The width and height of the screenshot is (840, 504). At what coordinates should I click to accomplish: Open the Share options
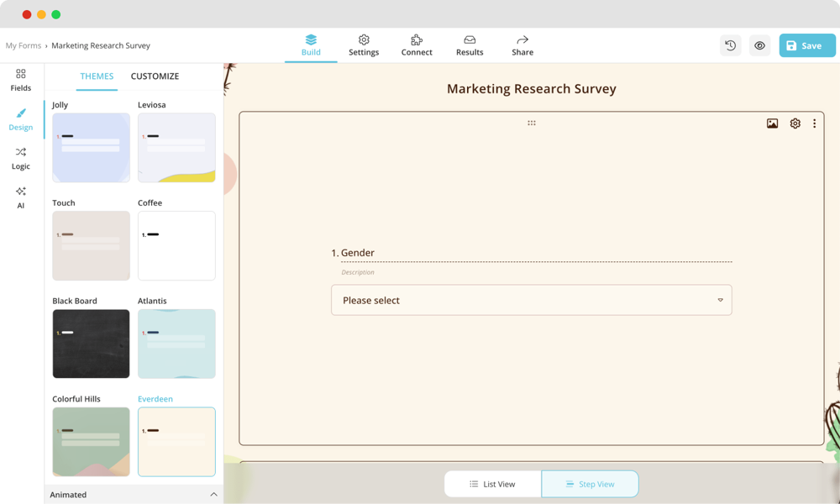[522, 45]
